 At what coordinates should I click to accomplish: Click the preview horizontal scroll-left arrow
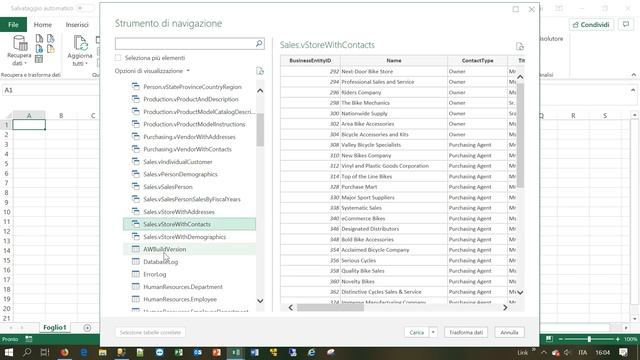click(291, 307)
